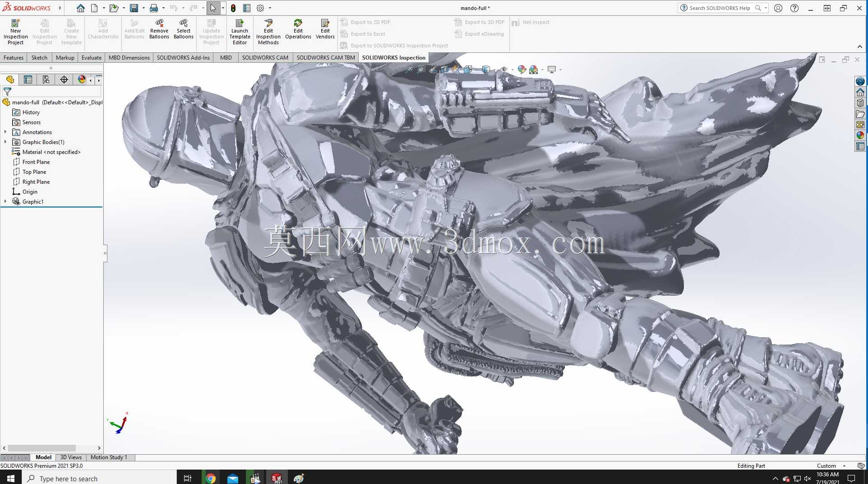Open the ConfigurationManager tab
Image resolution: width=868 pixels, height=484 pixels.
[x=46, y=80]
